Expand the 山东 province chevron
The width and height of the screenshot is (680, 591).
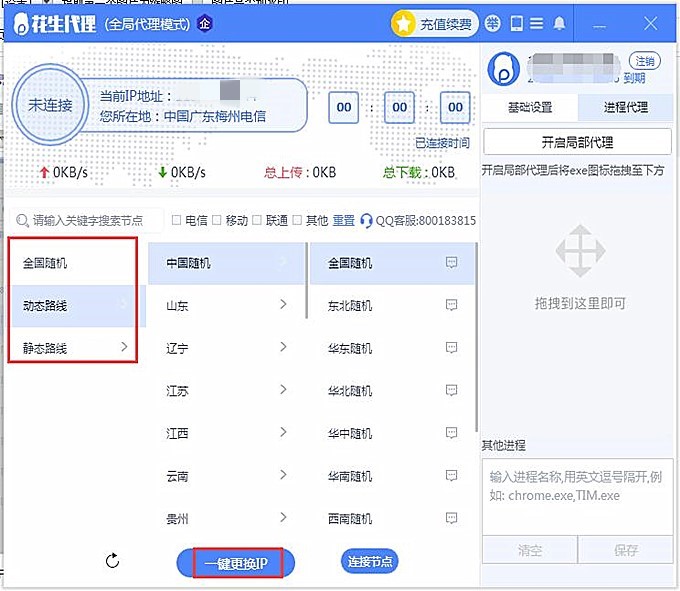point(283,304)
